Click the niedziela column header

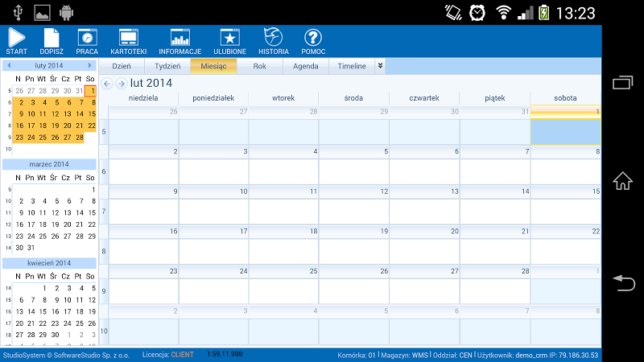(x=143, y=98)
